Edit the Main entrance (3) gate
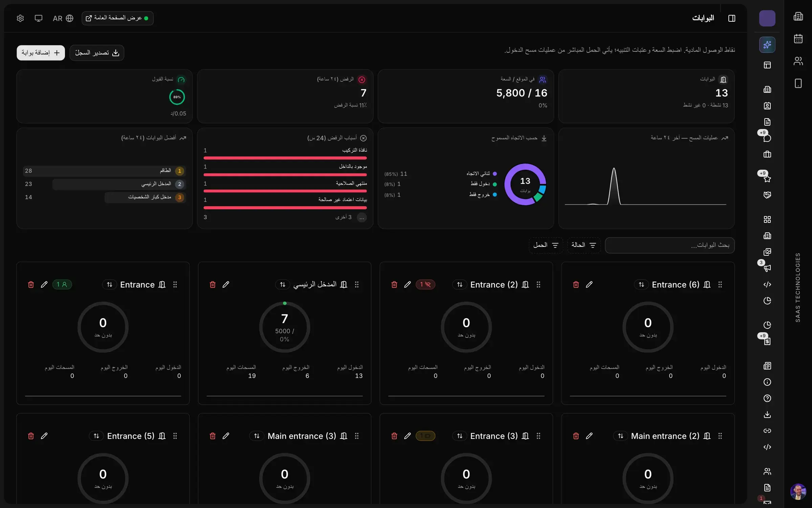812x508 pixels. (226, 436)
